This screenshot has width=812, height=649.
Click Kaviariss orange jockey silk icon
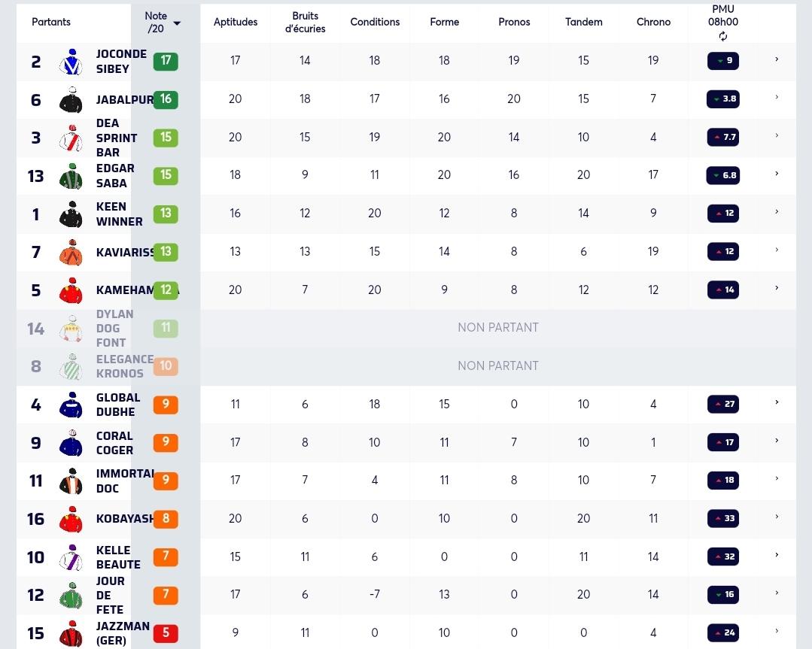pyautogui.click(x=71, y=252)
